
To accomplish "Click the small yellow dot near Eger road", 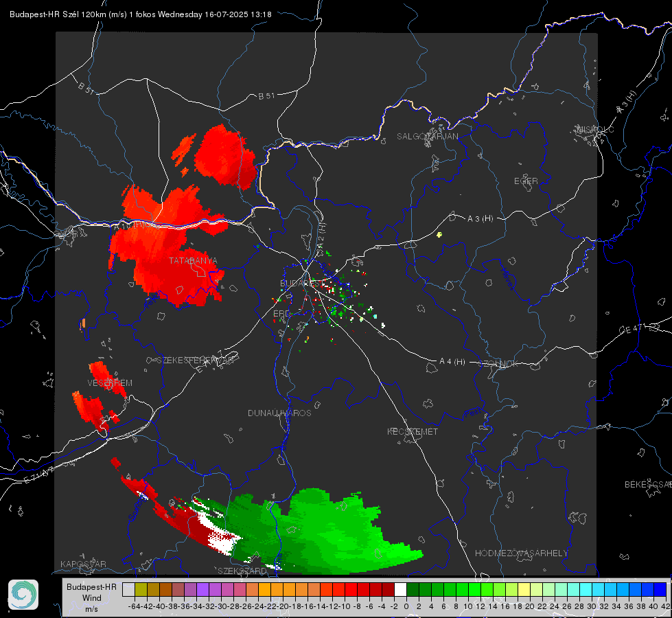I will pos(439,235).
